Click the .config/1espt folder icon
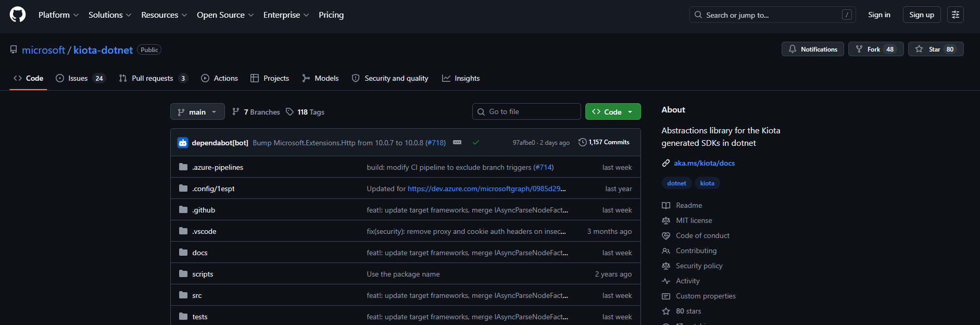The height and width of the screenshot is (325, 980). pyautogui.click(x=183, y=189)
